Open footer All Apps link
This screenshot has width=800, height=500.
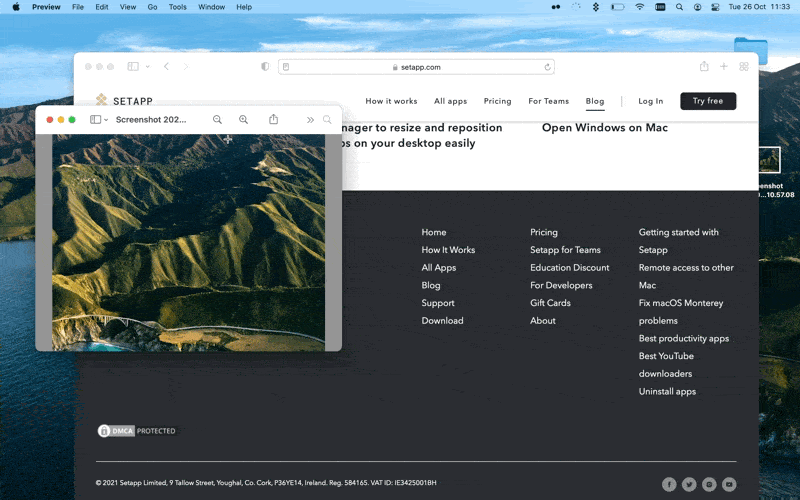click(x=439, y=268)
